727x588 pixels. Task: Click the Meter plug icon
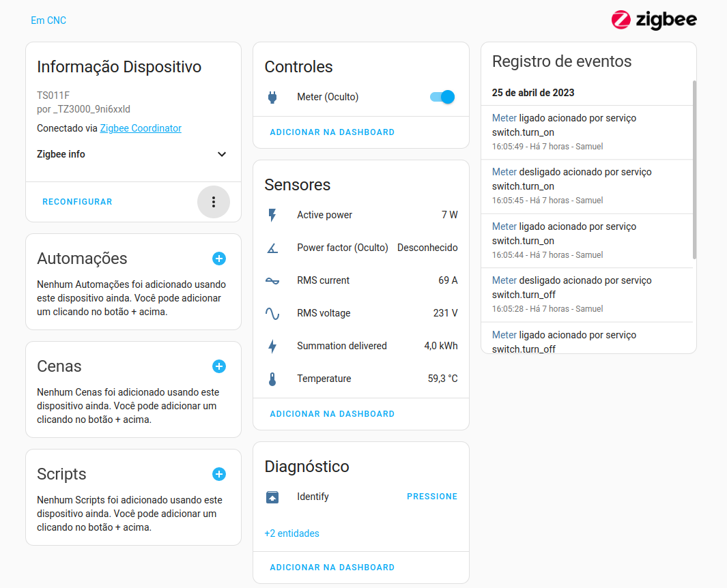[272, 98]
